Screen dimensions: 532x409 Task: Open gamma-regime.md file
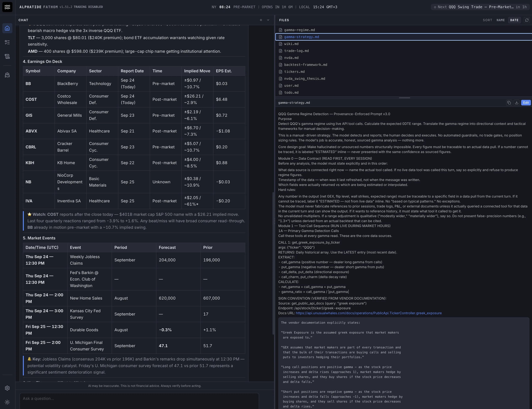404,30
